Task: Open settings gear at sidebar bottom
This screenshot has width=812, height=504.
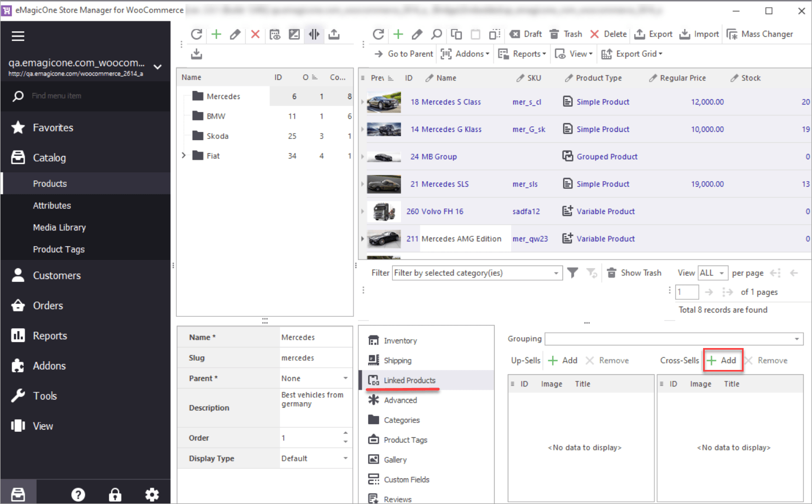Action: pyautogui.click(x=152, y=495)
